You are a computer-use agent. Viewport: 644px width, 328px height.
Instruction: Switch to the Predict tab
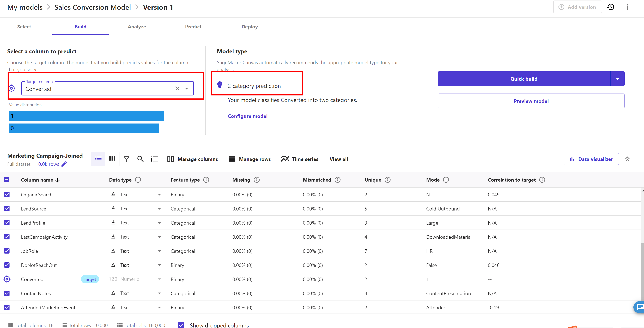193,27
